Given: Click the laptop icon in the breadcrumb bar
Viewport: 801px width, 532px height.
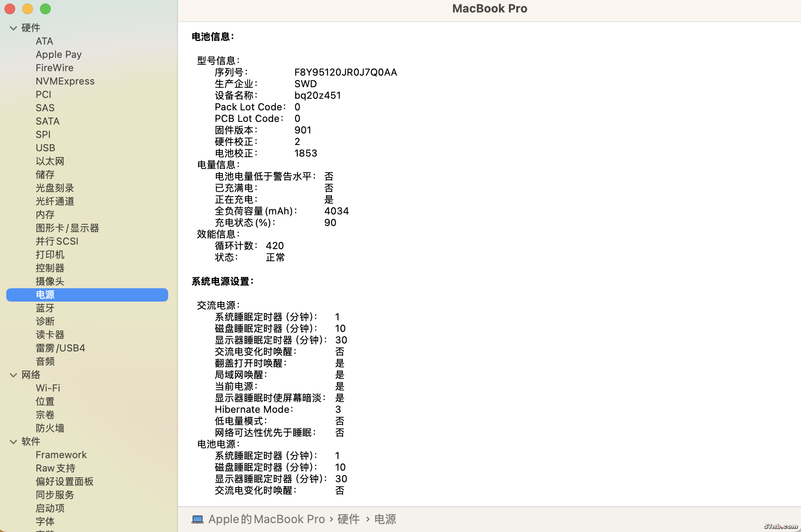Looking at the screenshot, I should (x=198, y=519).
